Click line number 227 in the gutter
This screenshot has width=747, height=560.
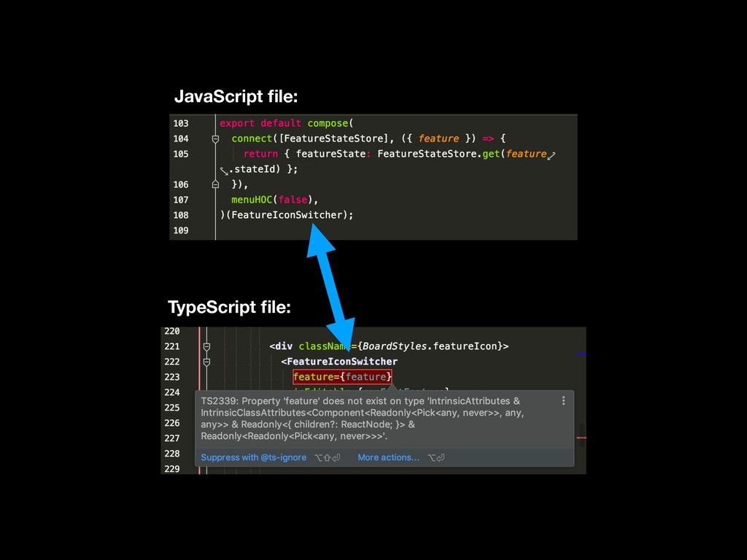(x=172, y=437)
